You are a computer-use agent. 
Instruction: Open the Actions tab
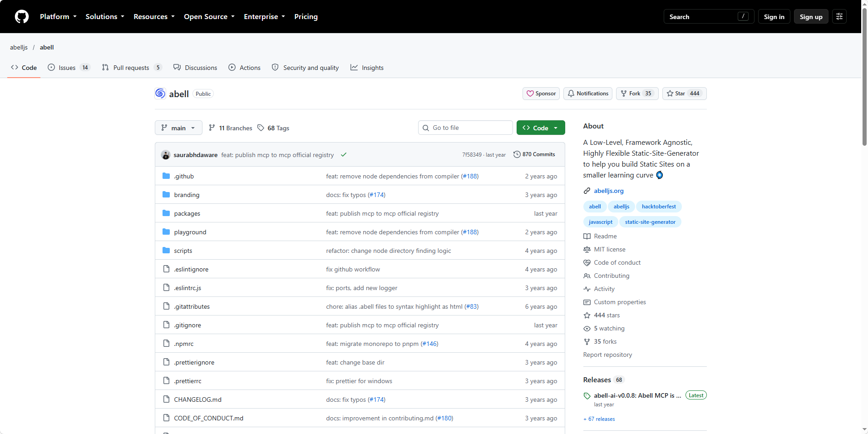(x=245, y=68)
